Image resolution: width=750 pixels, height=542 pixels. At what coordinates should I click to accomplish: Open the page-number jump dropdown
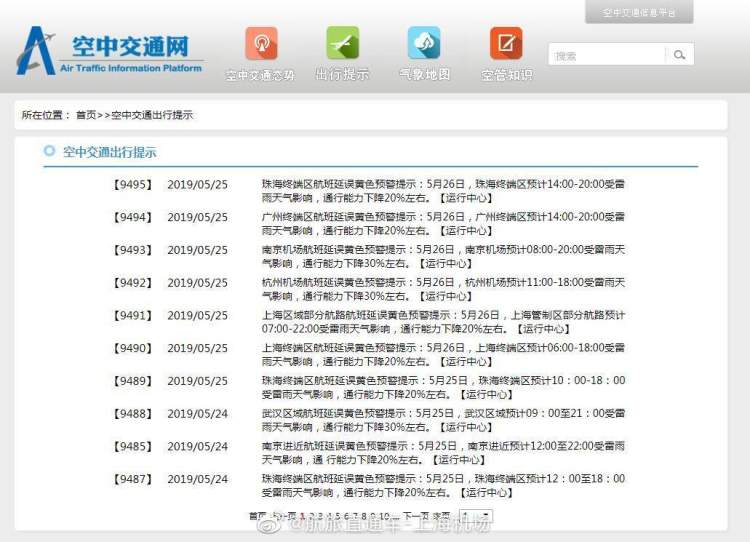476,516
